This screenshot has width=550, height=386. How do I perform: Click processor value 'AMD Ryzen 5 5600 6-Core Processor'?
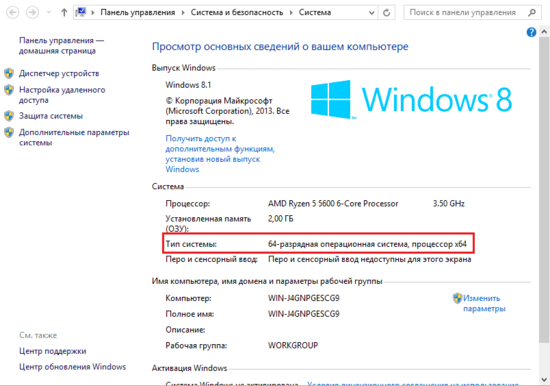pos(333,204)
